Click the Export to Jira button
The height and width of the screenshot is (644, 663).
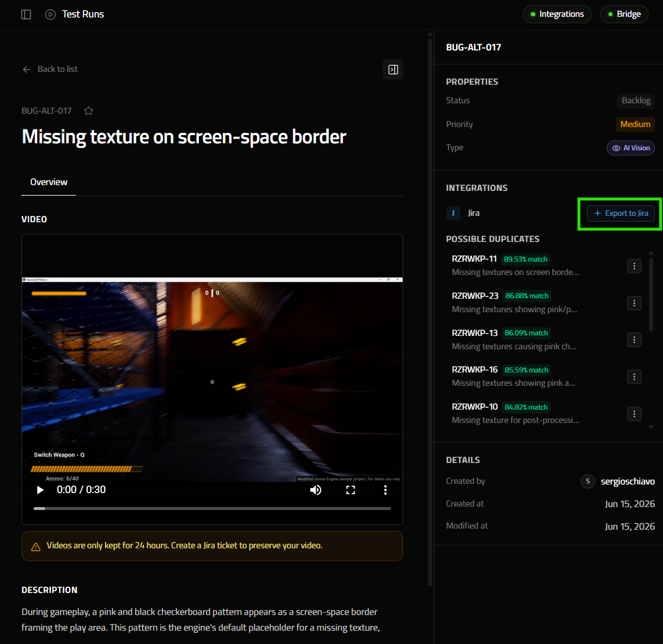pyautogui.click(x=621, y=214)
